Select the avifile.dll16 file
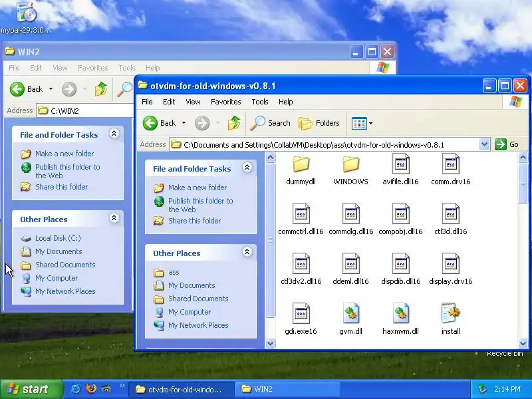 [400, 170]
